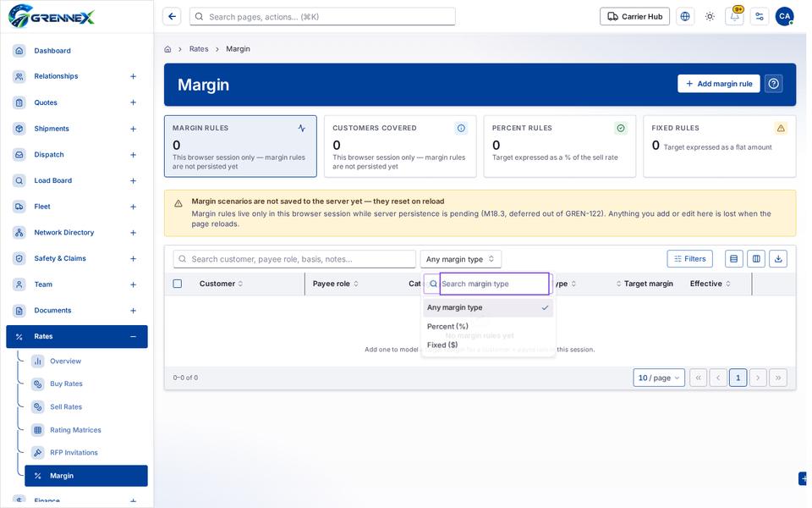
Task: Switch to the table density view icon
Action: pos(734,259)
